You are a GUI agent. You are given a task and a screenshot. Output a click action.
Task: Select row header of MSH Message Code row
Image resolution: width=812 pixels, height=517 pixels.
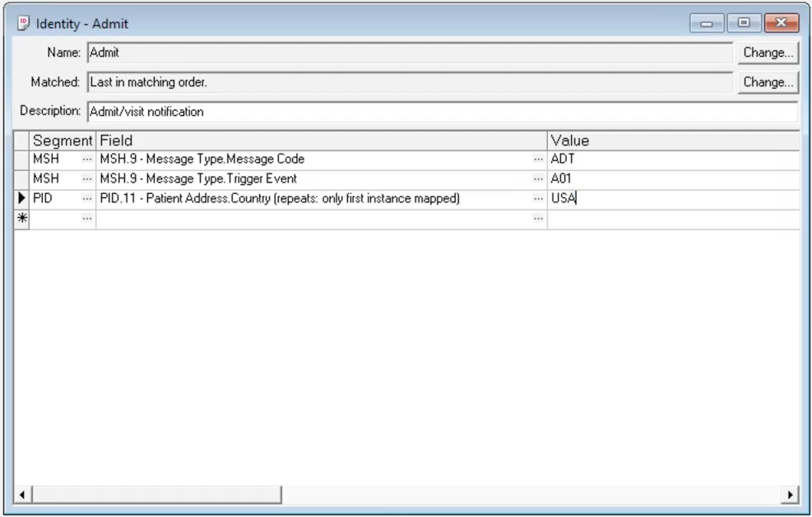(21, 159)
